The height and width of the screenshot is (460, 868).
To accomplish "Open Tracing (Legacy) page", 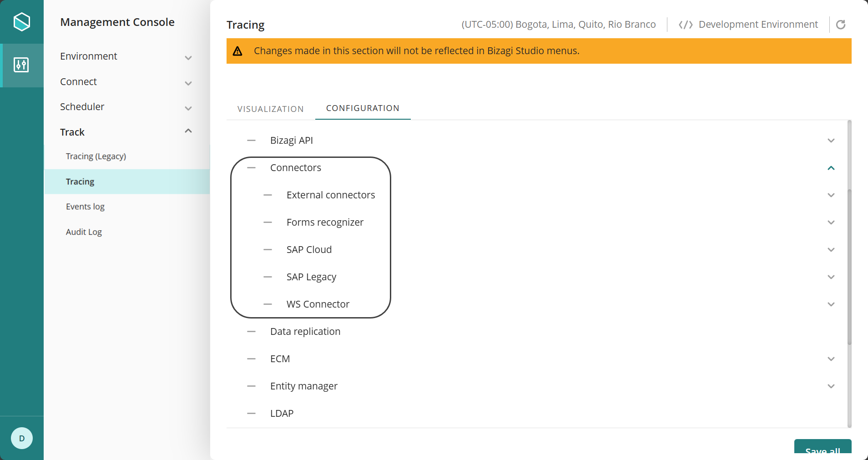I will [96, 157].
